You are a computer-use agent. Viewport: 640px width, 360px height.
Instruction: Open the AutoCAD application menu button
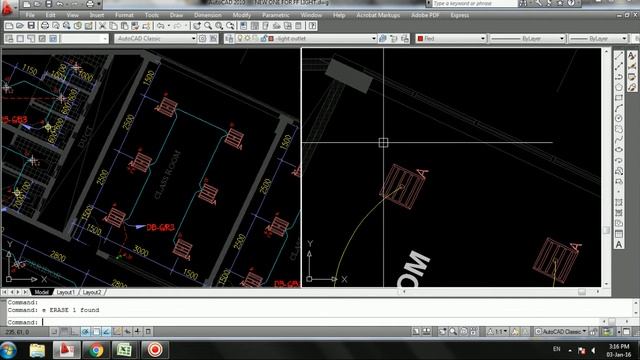[x=7, y=8]
